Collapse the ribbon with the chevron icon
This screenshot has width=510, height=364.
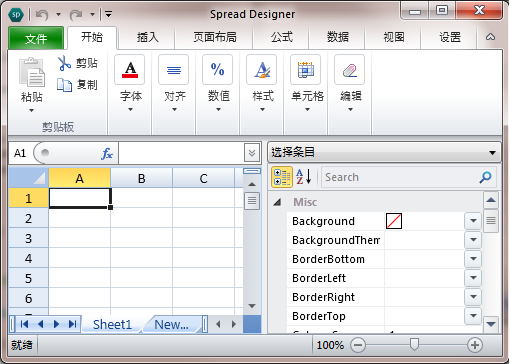tap(490, 37)
